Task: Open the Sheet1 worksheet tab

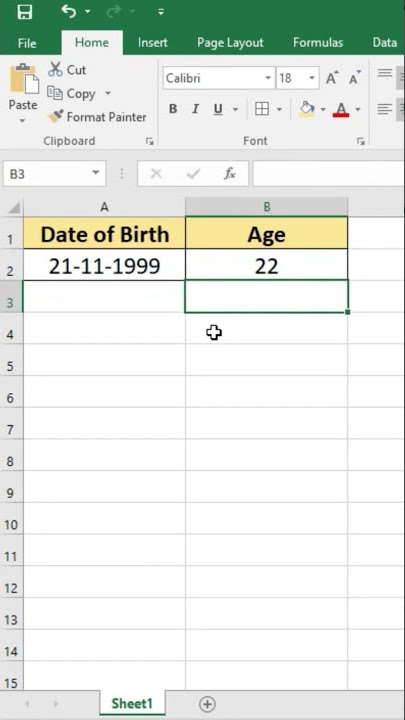Action: click(x=132, y=703)
